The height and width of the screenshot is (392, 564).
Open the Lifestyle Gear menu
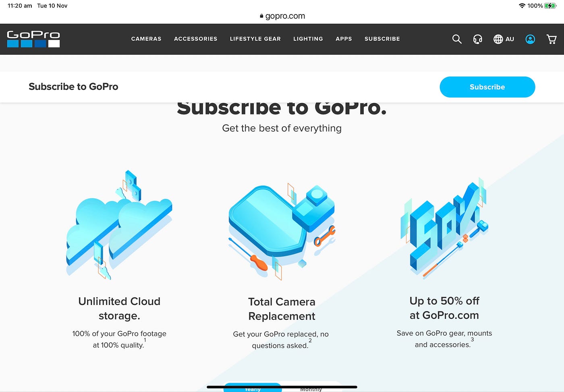(255, 39)
